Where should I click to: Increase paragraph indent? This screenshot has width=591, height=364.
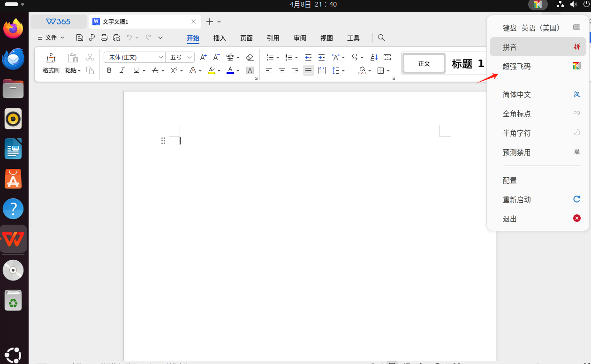pyautogui.click(x=321, y=57)
